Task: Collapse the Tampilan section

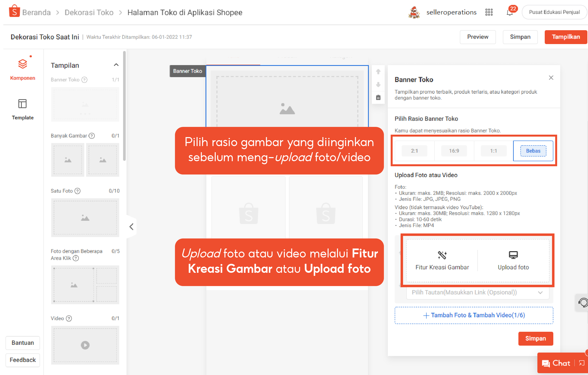Action: click(x=116, y=65)
